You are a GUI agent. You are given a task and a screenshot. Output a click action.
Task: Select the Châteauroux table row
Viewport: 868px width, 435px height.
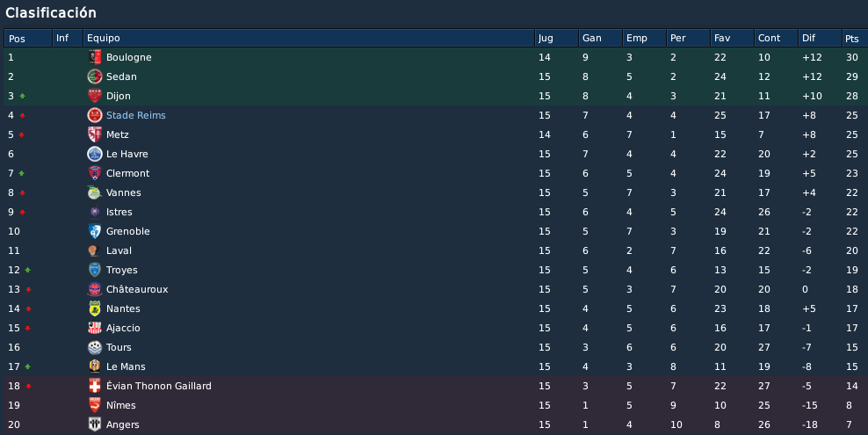436,289
